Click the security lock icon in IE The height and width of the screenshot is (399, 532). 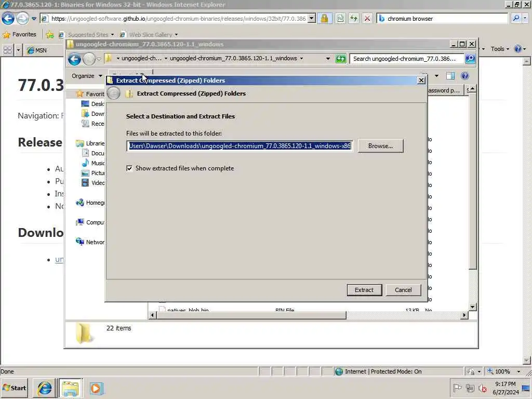[324, 18]
